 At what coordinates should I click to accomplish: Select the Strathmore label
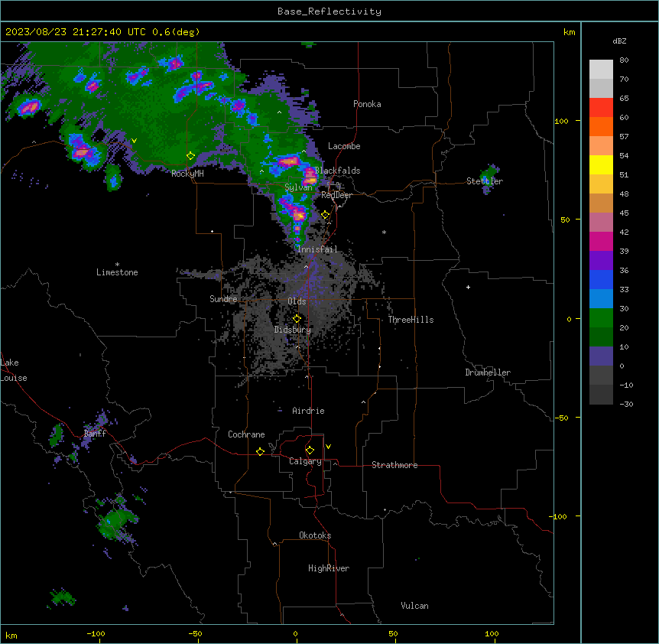[394, 465]
